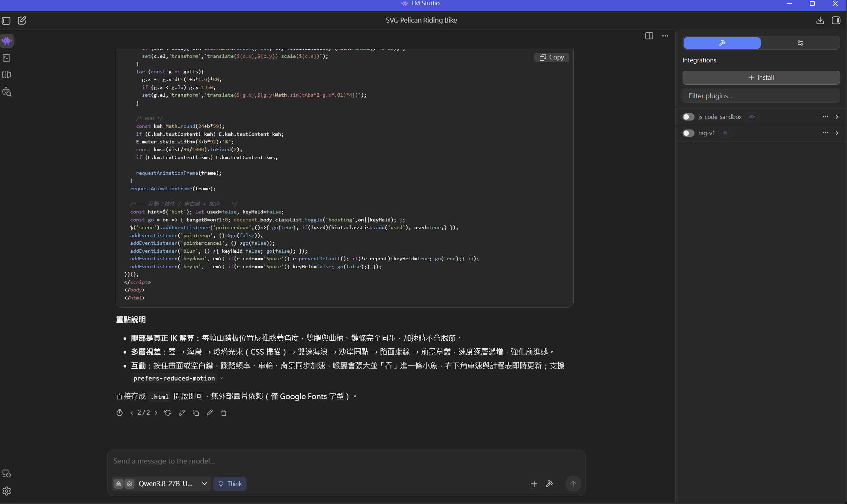
Task: Click the Install plugin button
Action: pyautogui.click(x=761, y=77)
